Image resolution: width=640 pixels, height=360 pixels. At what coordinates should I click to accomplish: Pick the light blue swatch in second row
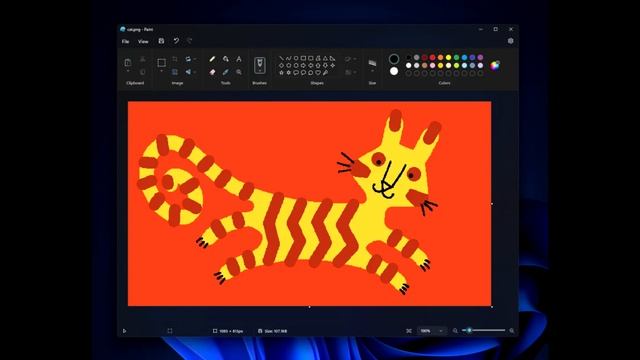click(464, 65)
